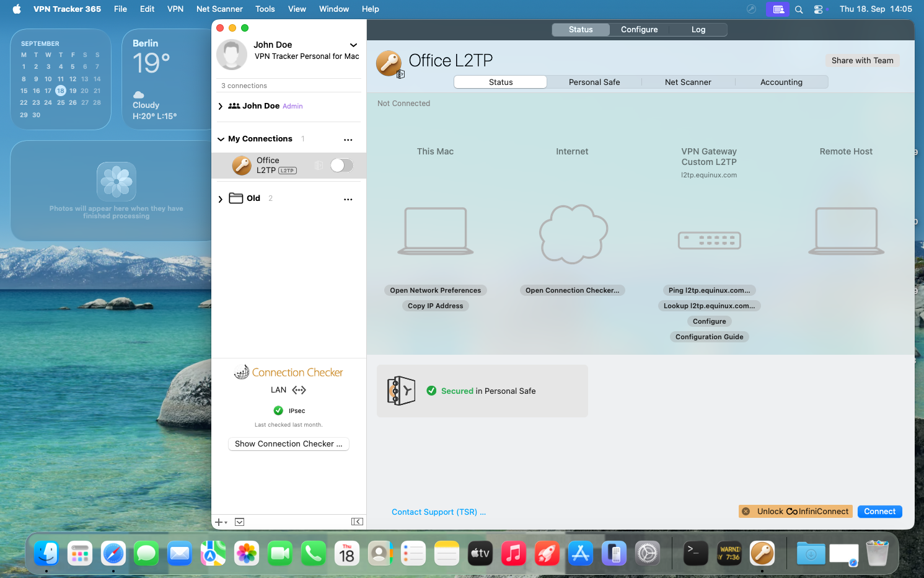Collapse the sidebar using the arrow icon
Screen dimensions: 924x578
(x=357, y=522)
